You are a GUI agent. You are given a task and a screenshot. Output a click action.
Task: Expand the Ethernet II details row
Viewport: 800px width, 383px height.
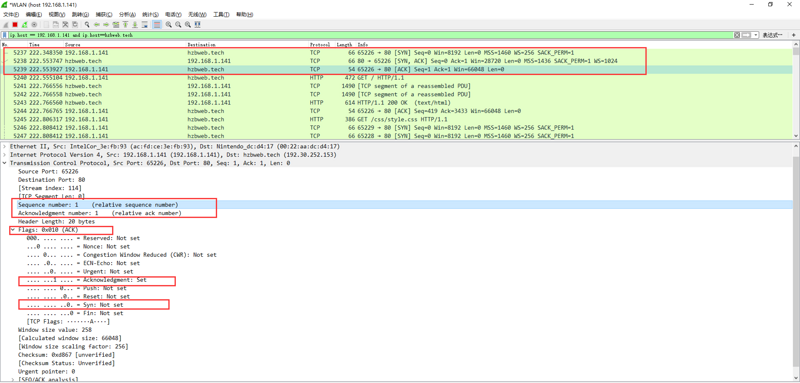point(5,146)
